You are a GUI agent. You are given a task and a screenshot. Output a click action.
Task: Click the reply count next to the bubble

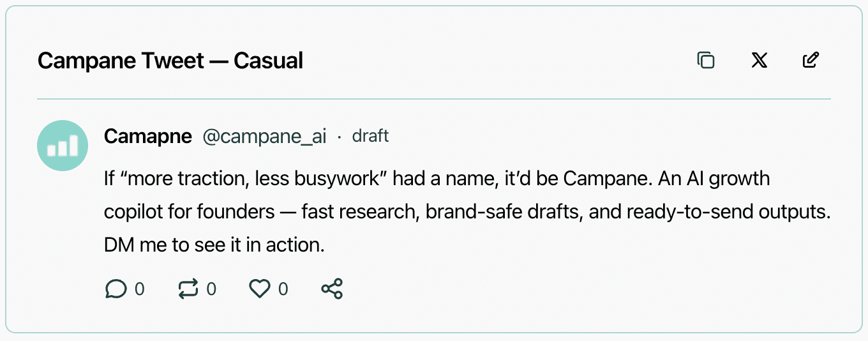(x=139, y=289)
